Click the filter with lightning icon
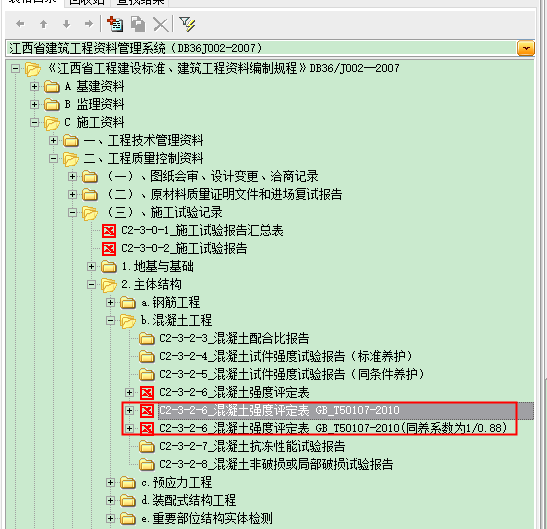 [x=187, y=24]
